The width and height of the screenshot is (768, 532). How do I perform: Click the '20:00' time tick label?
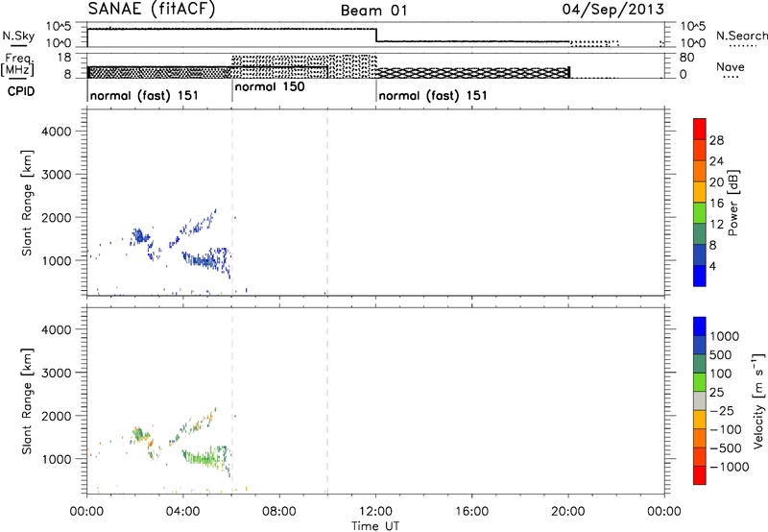point(568,512)
